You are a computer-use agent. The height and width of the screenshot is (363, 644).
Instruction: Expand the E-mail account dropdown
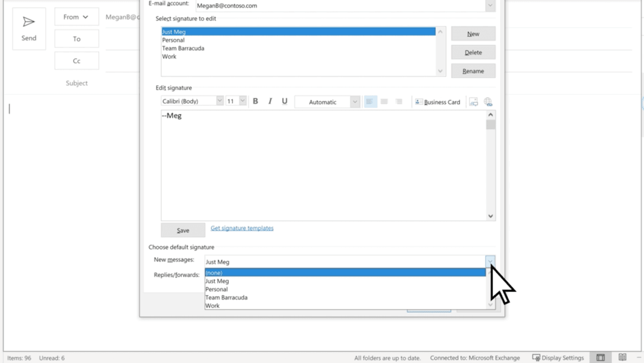[490, 6]
